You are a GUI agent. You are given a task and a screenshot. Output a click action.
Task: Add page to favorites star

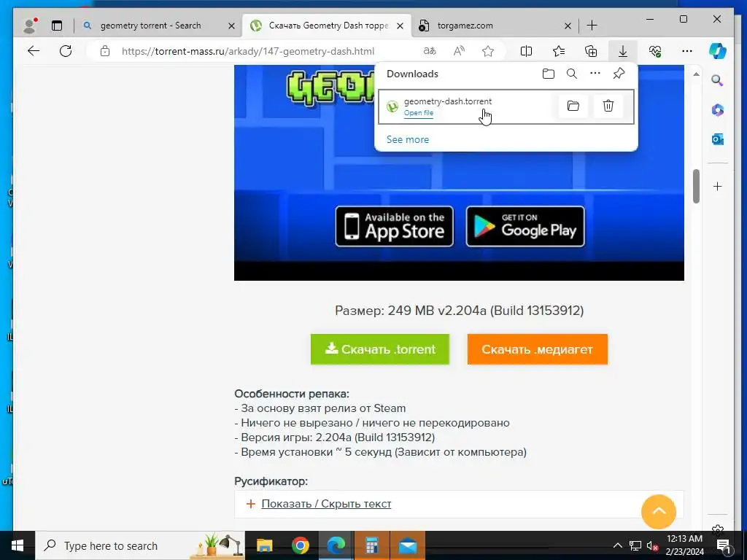point(488,51)
